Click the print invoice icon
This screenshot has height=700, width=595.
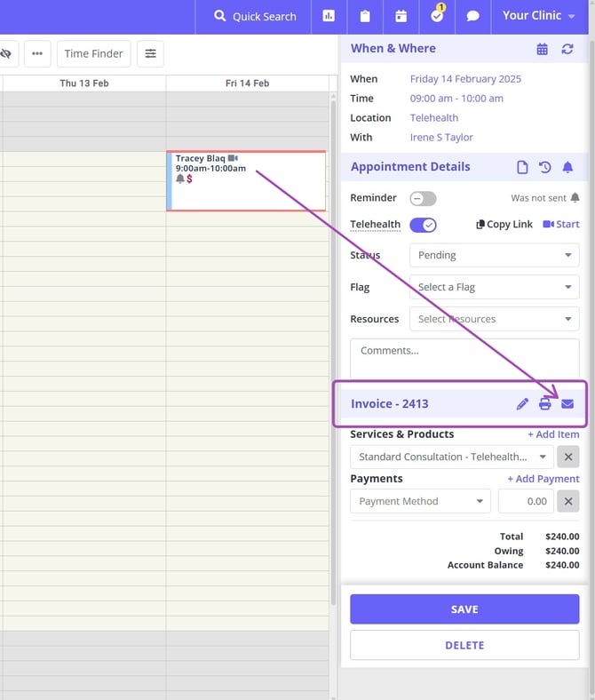(545, 404)
